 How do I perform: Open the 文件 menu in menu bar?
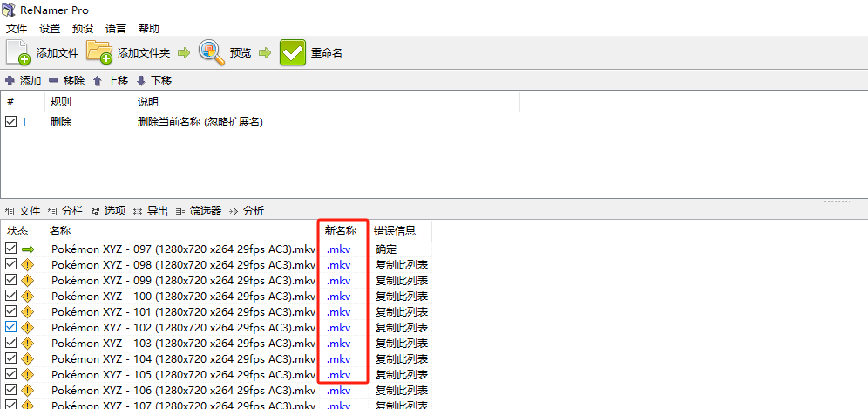pos(17,29)
